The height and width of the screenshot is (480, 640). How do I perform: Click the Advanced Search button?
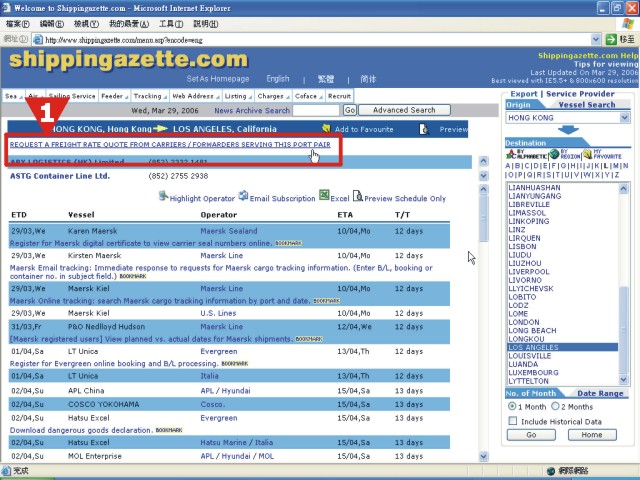(403, 110)
